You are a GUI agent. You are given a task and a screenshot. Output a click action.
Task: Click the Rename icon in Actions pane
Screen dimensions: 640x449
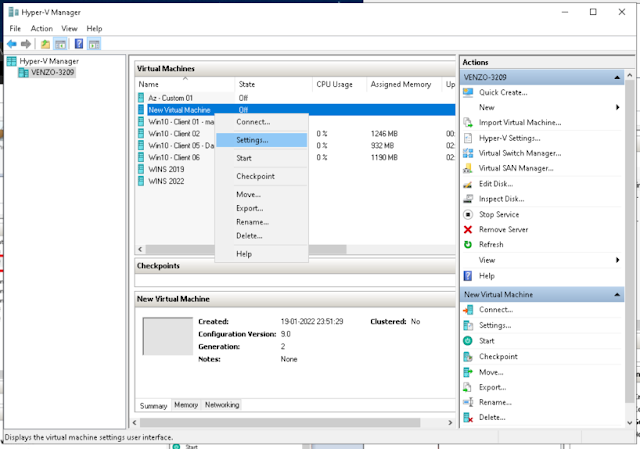coord(468,402)
